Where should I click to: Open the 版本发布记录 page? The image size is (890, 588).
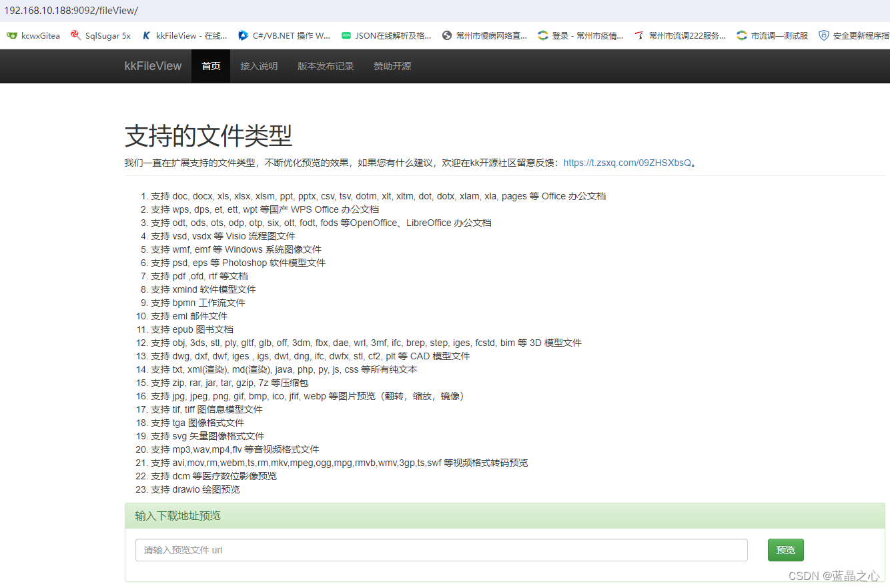[x=326, y=66]
